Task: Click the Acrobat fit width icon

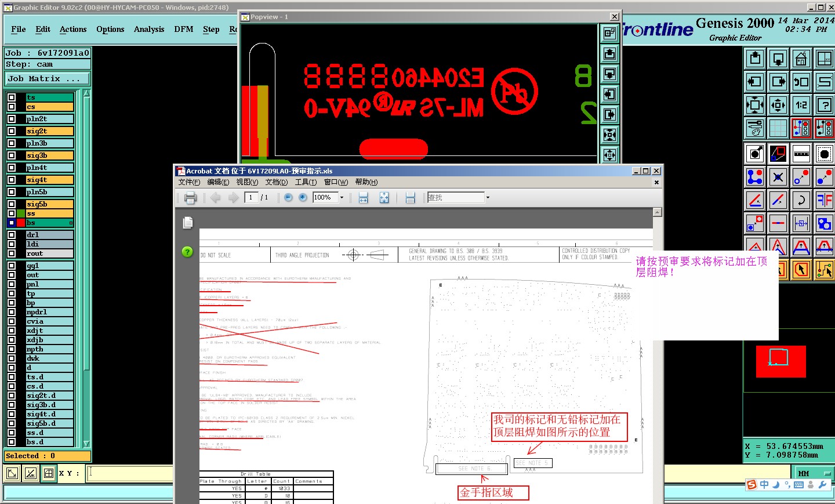Action: tap(364, 198)
